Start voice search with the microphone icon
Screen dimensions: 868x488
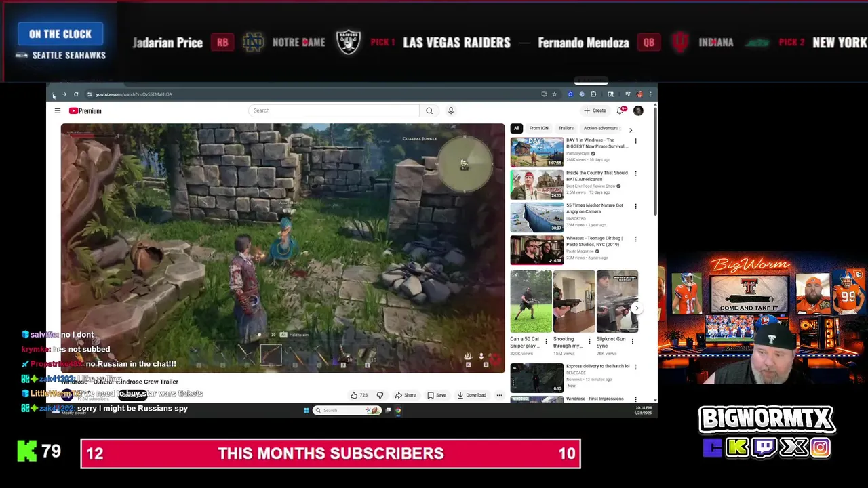pyautogui.click(x=451, y=110)
